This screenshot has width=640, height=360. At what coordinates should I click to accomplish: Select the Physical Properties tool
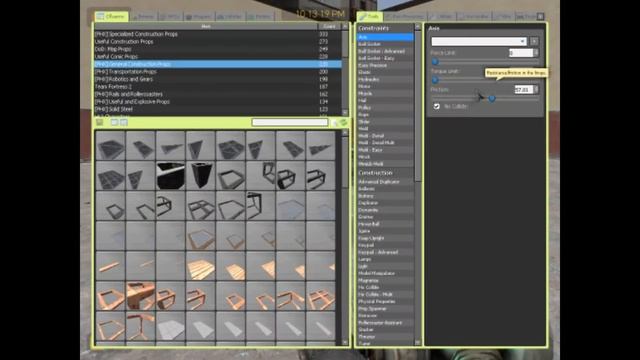385,302
